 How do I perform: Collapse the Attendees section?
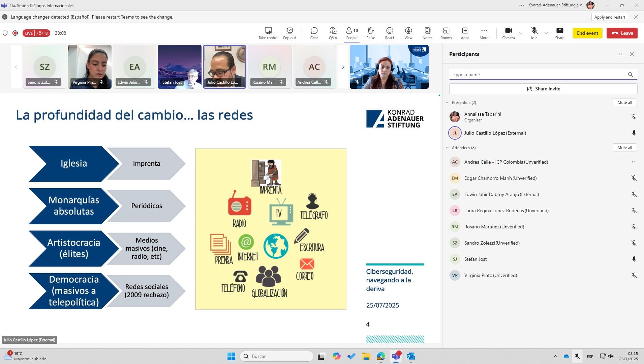tap(448, 148)
